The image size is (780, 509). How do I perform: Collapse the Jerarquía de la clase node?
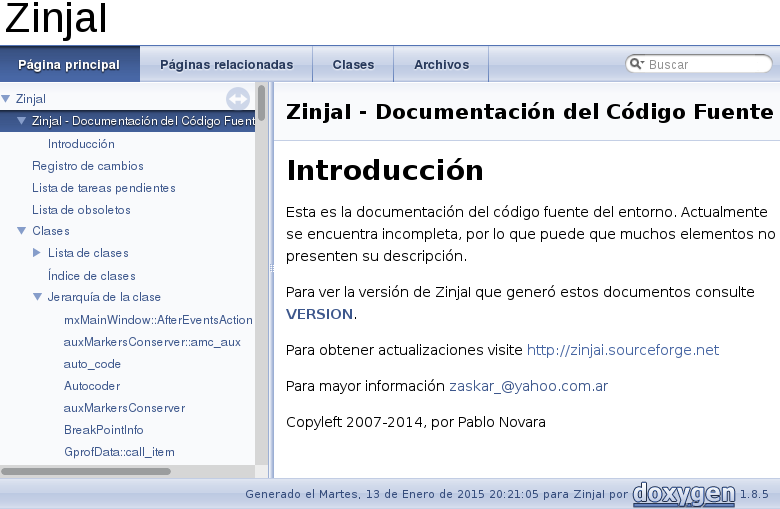click(x=37, y=297)
